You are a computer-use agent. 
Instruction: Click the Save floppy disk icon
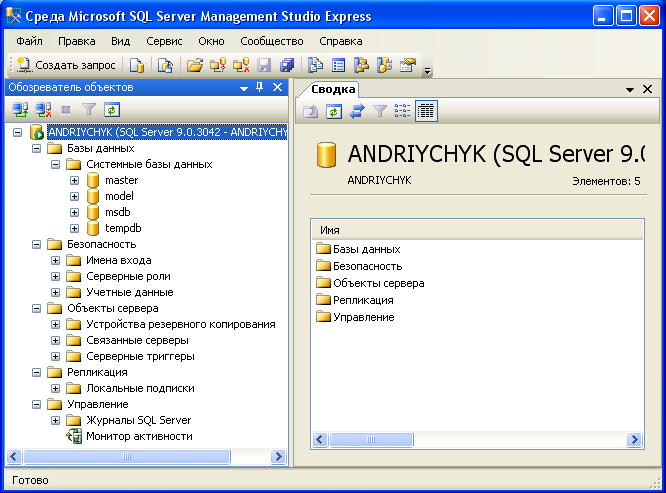[x=264, y=65]
